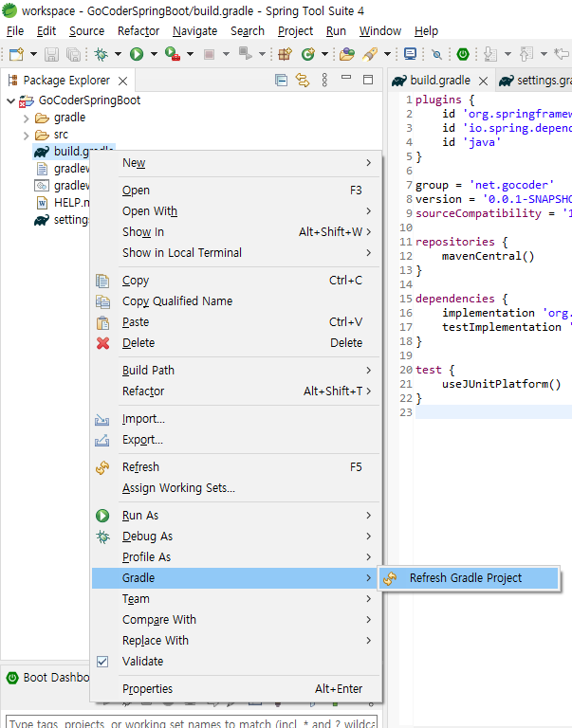The image size is (572, 728).
Task: Select the HELP.md file in tree
Action: [62, 203]
